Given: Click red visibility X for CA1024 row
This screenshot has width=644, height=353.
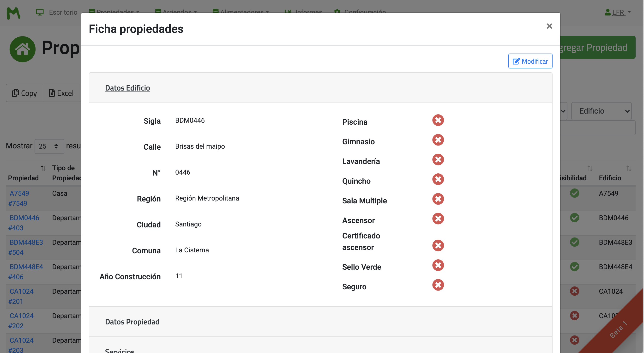Looking at the screenshot, I should point(574,291).
